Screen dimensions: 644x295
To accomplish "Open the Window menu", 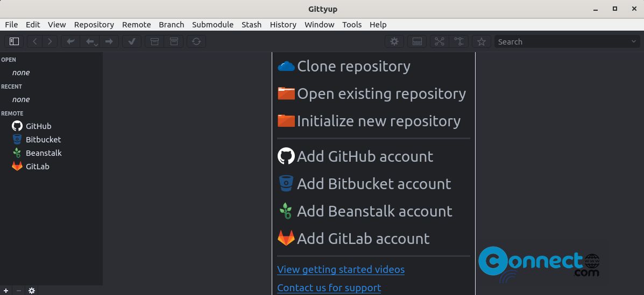I will pos(319,25).
